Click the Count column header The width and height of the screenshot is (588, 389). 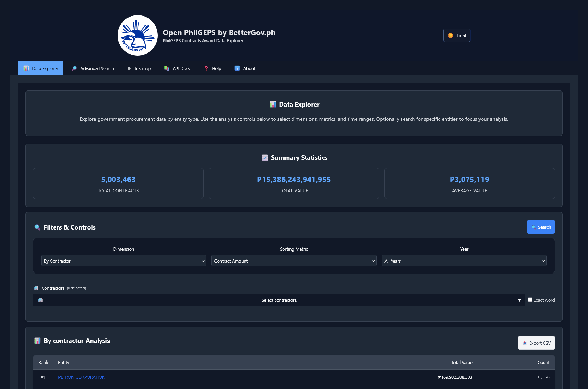tap(543, 362)
